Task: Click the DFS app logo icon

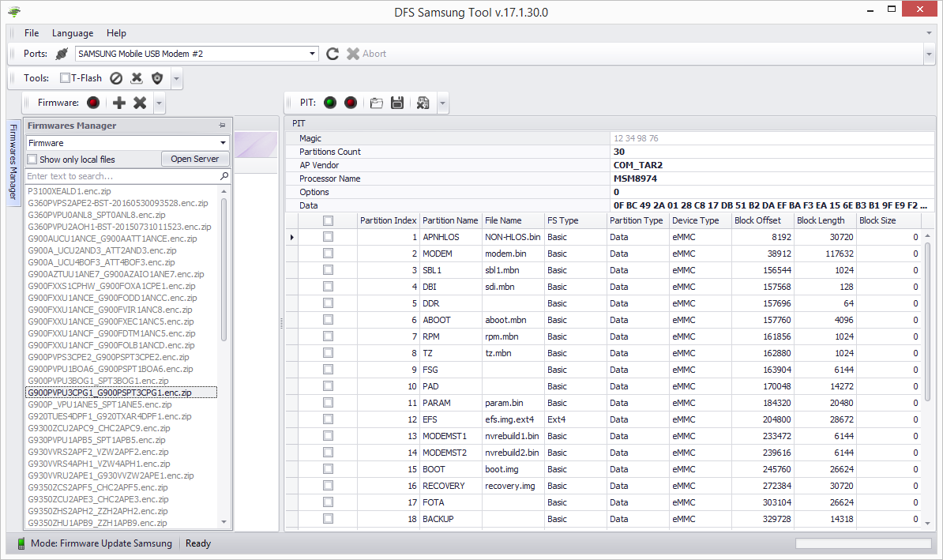Action: coord(14,11)
